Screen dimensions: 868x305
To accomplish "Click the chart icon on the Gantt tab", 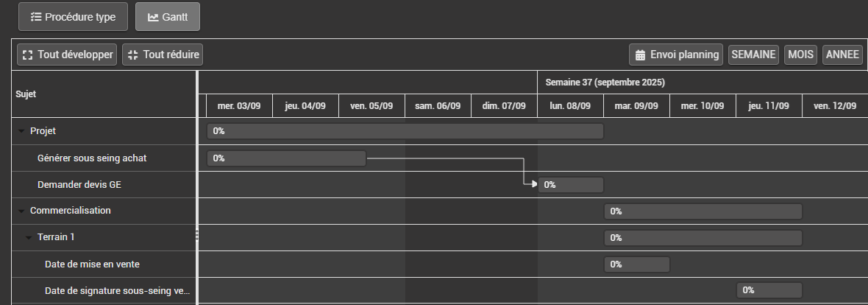I will pyautogui.click(x=153, y=17).
